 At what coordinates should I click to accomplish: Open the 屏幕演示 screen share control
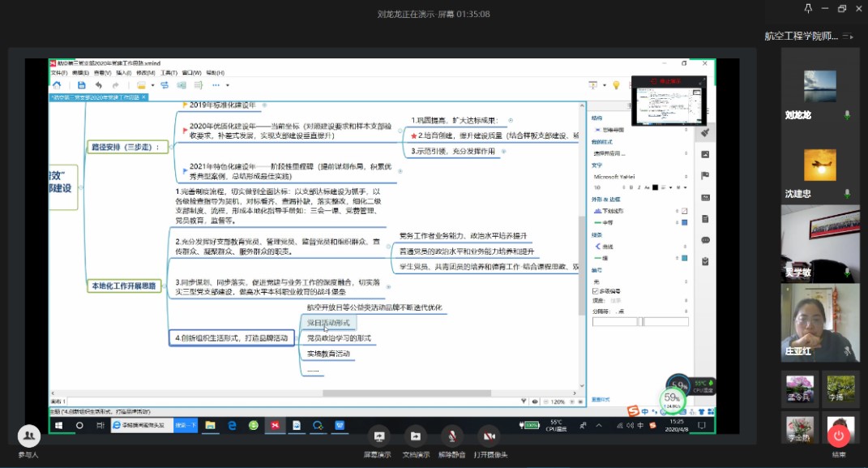click(x=377, y=436)
